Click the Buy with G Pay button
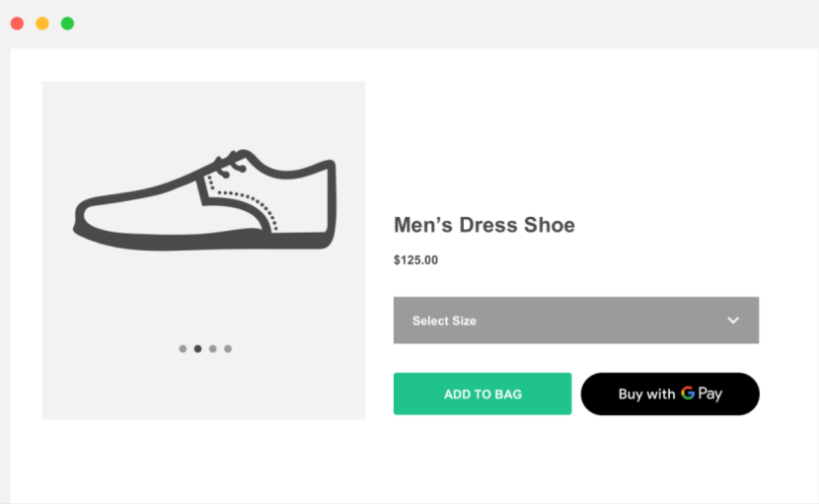The image size is (819, 504). [670, 394]
